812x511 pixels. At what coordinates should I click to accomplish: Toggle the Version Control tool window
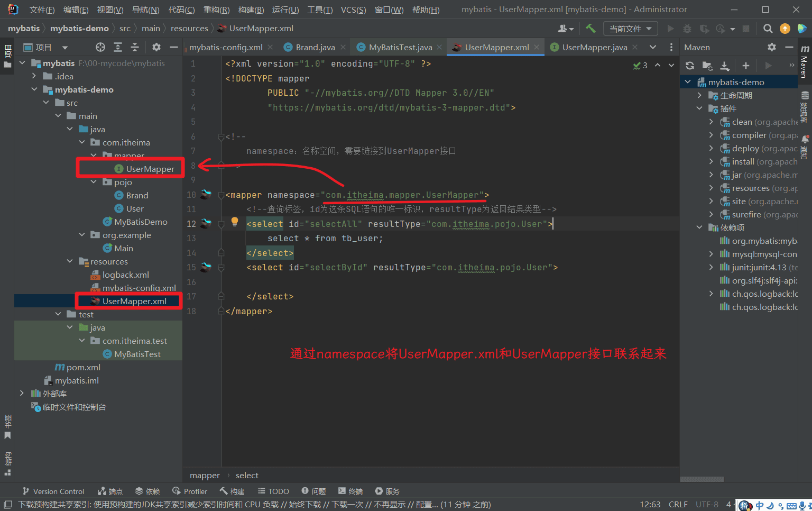[53, 491]
